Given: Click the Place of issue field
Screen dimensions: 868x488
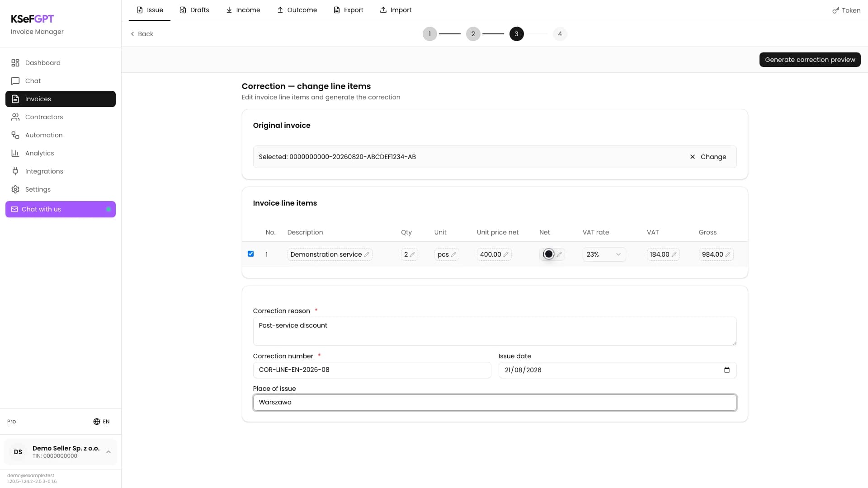Looking at the screenshot, I should (x=495, y=403).
